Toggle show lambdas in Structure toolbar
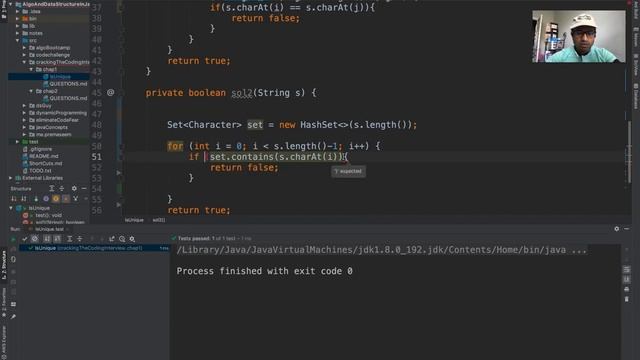The width and height of the screenshot is (640, 360). tap(76, 199)
